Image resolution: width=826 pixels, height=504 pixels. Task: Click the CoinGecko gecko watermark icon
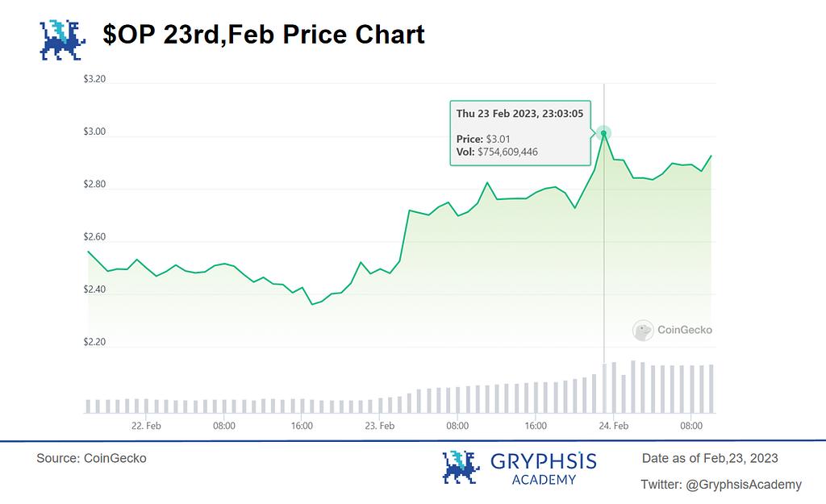point(643,330)
